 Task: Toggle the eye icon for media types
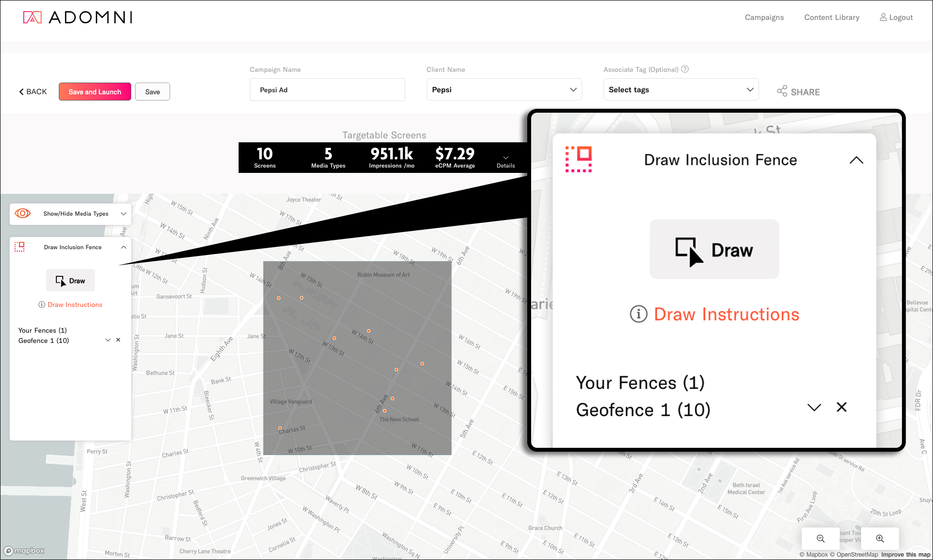(22, 213)
